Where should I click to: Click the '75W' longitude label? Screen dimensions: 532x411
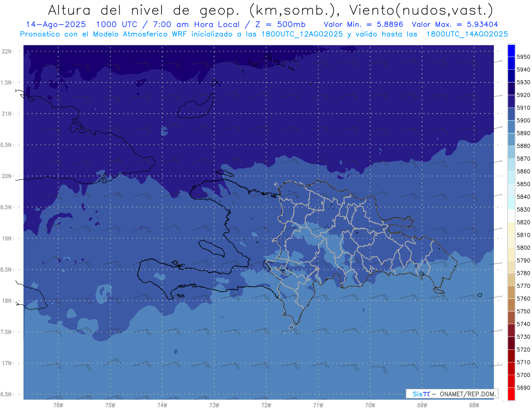[110, 405]
